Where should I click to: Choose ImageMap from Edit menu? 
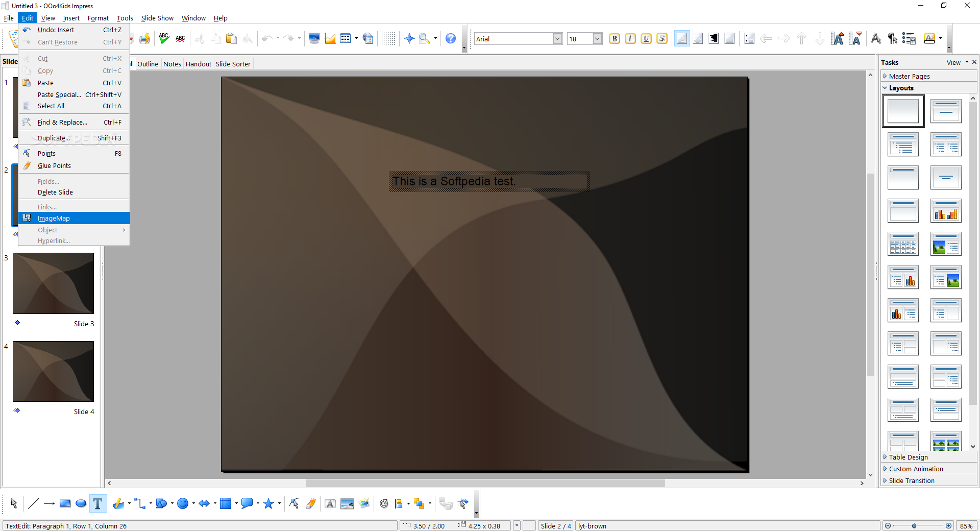(74, 218)
